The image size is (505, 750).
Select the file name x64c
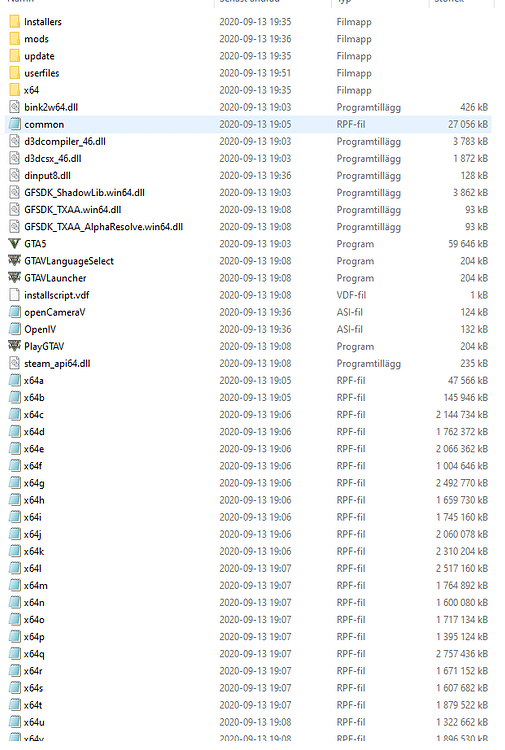click(34, 415)
